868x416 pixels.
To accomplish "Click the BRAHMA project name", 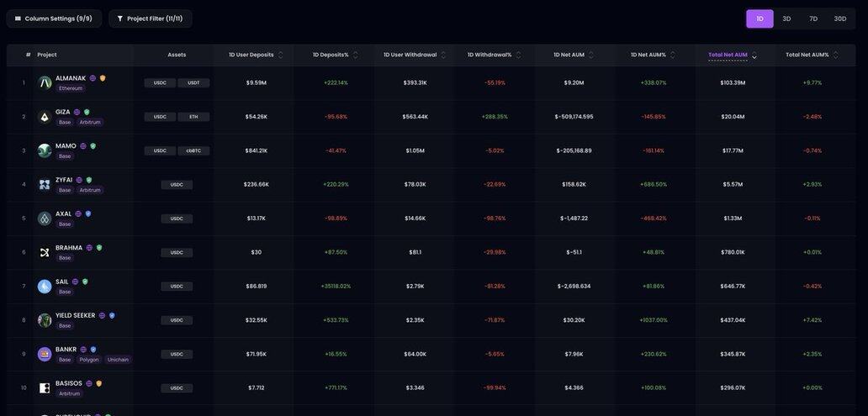I will (x=69, y=248).
